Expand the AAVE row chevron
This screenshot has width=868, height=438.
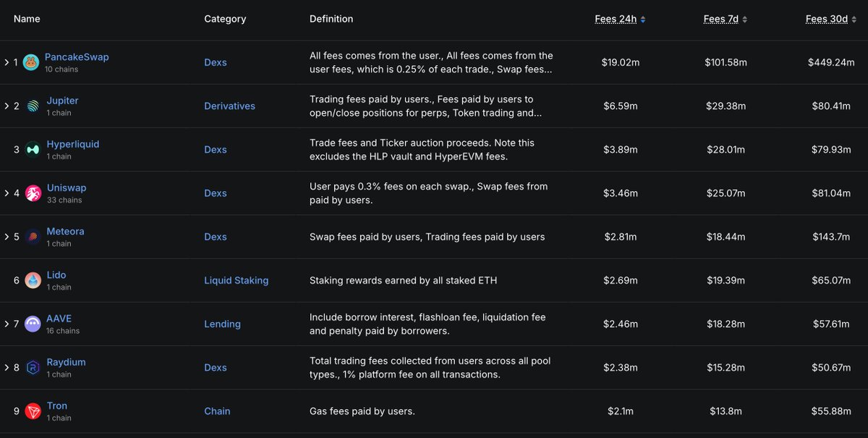click(7, 324)
